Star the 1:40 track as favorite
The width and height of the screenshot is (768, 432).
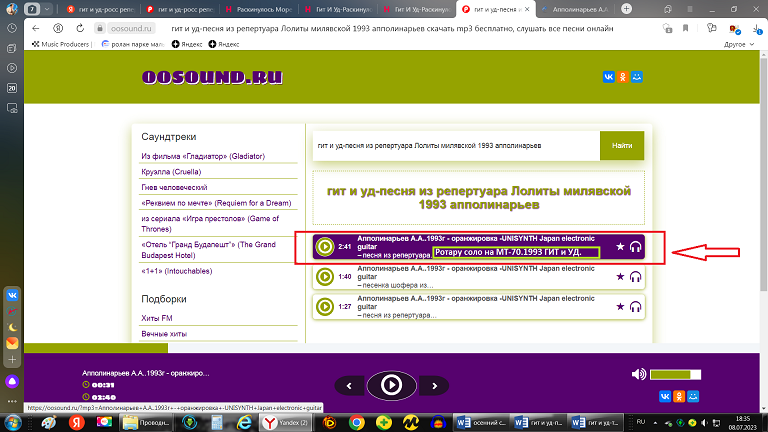click(x=620, y=276)
